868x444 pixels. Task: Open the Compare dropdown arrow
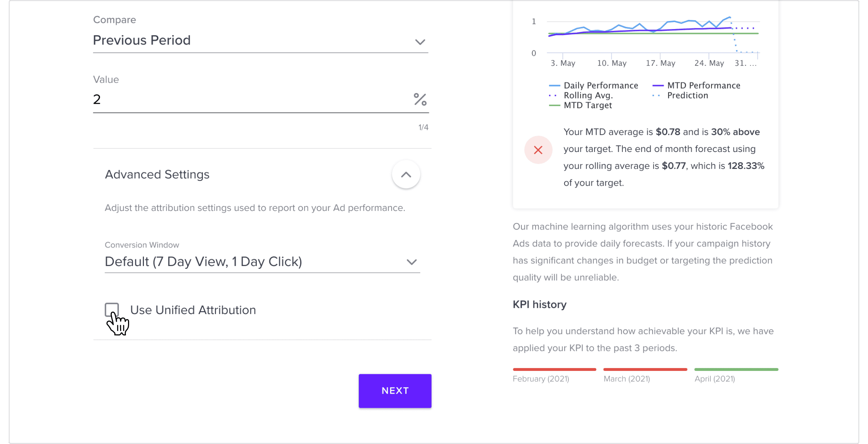[420, 42]
